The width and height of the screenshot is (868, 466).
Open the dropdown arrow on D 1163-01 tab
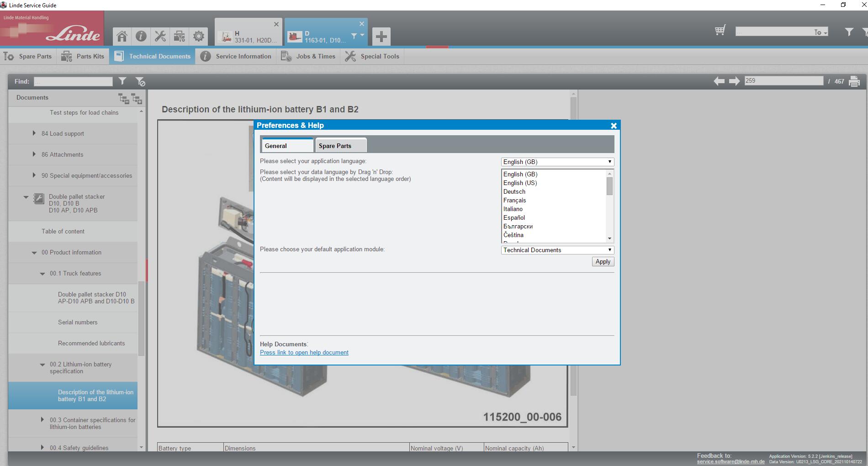point(362,35)
